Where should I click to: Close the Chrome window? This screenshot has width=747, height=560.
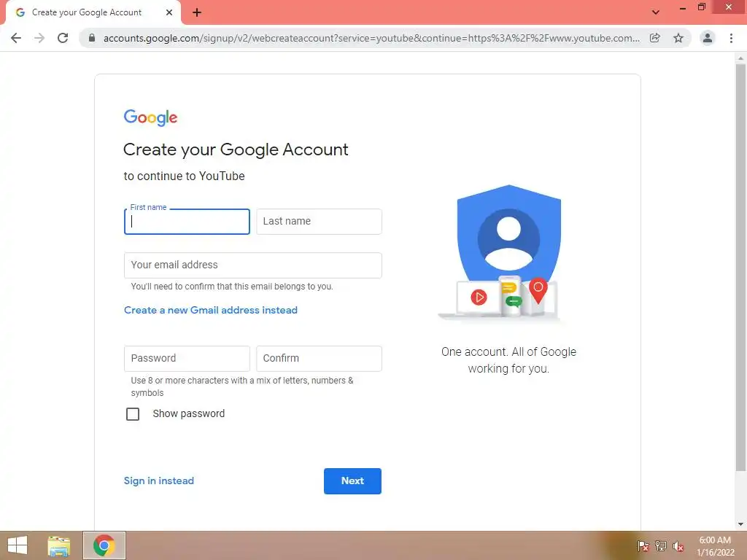(x=729, y=7)
